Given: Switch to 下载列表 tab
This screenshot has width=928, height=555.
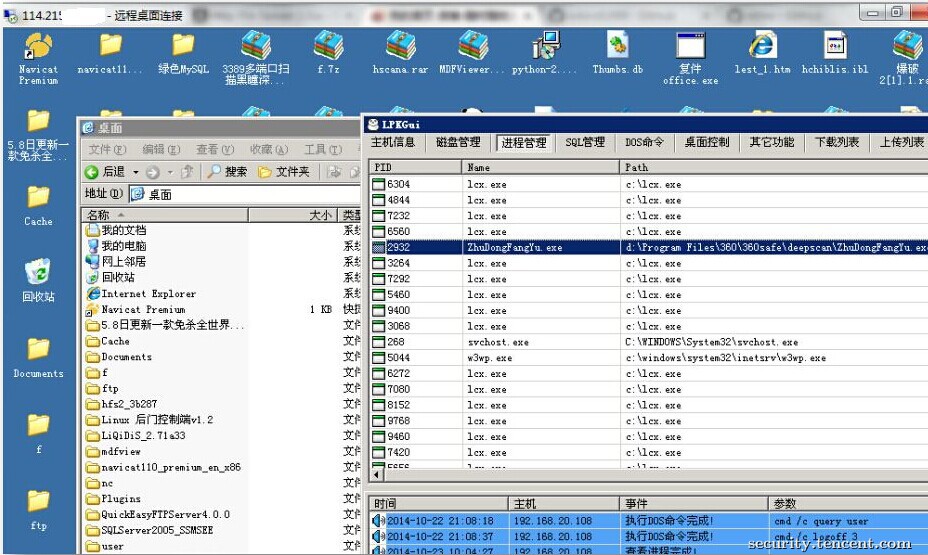Looking at the screenshot, I should point(837,142).
